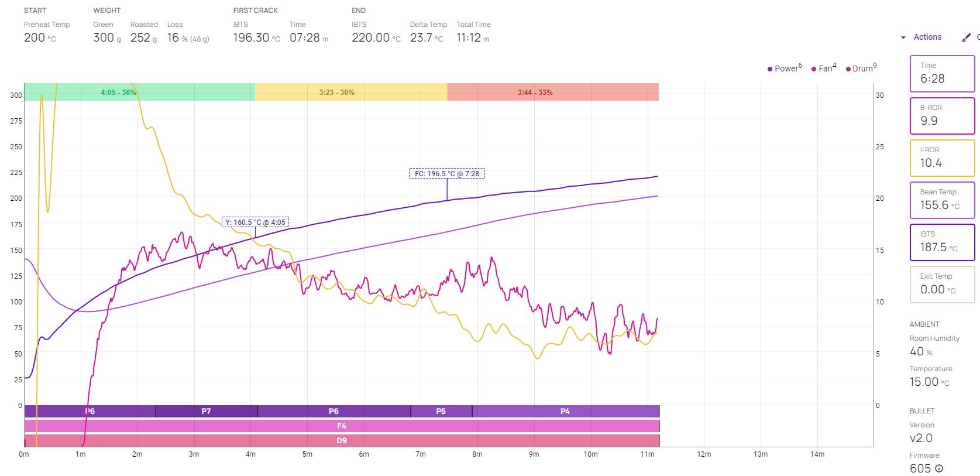Toggle the I-ROR curve tile
The height and width of the screenshot is (476, 980).
(x=942, y=158)
